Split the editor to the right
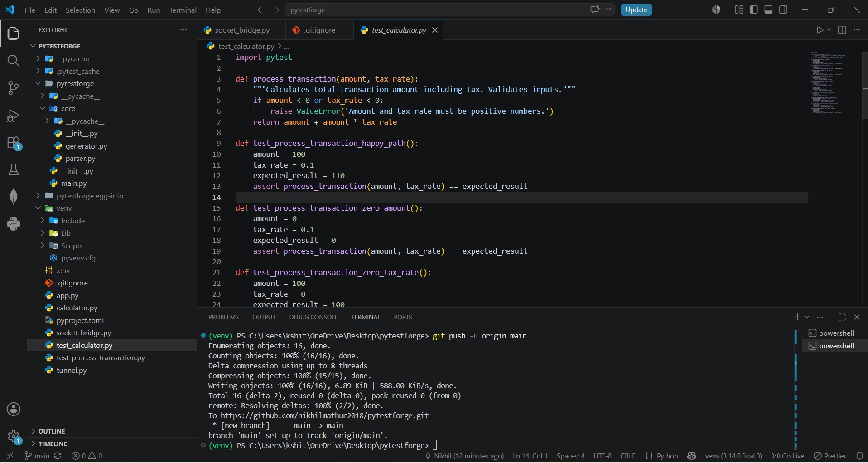The width and height of the screenshot is (868, 463). (842, 30)
